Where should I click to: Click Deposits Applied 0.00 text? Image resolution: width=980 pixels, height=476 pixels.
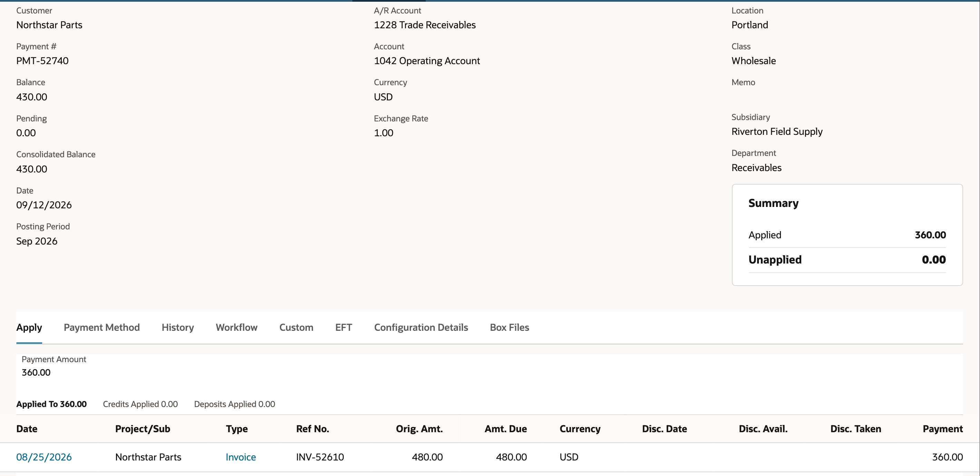235,404
